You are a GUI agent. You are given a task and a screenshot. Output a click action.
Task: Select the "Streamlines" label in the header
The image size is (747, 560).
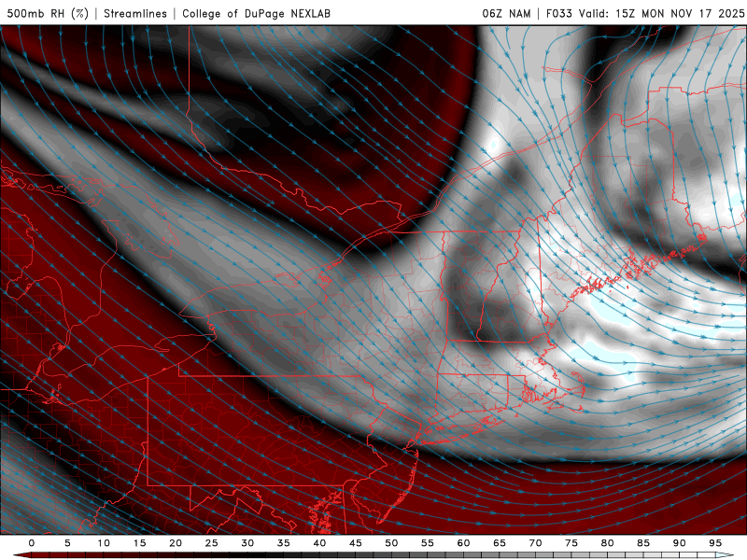(x=135, y=13)
